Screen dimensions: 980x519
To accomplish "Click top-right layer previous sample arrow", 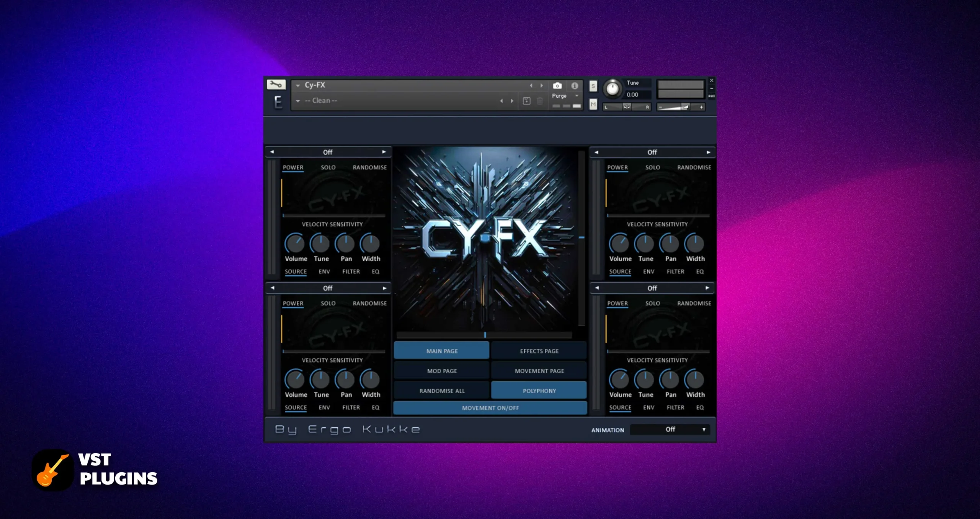I will (x=596, y=152).
